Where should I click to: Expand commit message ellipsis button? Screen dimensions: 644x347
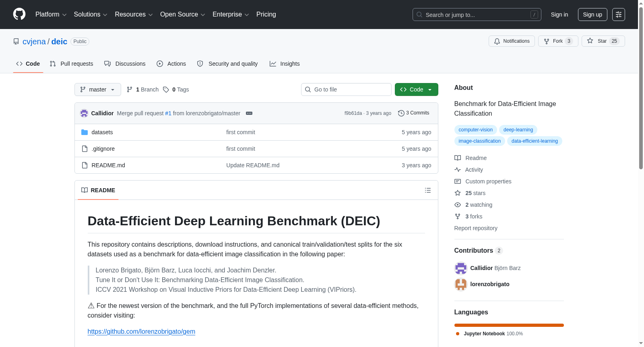(x=249, y=113)
